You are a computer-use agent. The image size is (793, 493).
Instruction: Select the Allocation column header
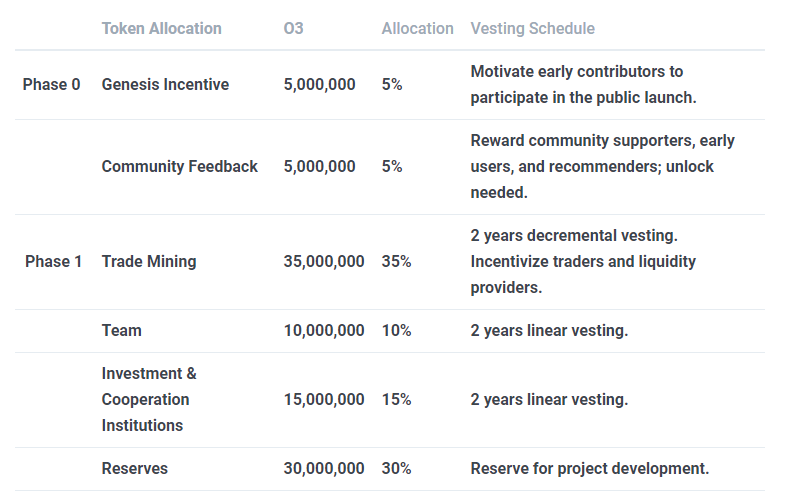coord(417,28)
